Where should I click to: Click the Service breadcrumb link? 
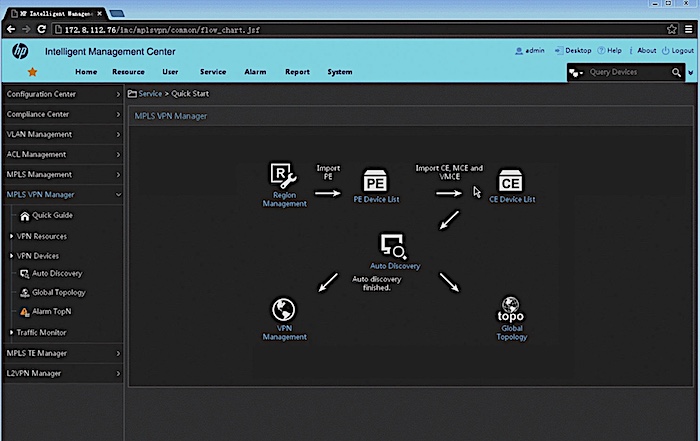(150, 94)
